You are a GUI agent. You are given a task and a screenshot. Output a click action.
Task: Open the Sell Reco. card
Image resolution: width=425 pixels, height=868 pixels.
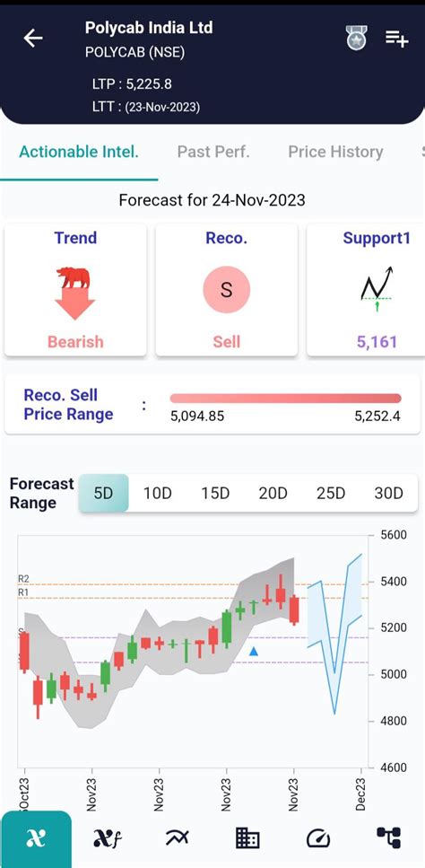pyautogui.click(x=227, y=290)
